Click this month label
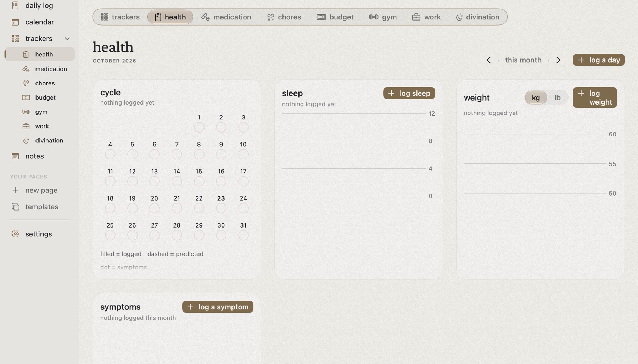The image size is (638, 364). [x=523, y=60]
